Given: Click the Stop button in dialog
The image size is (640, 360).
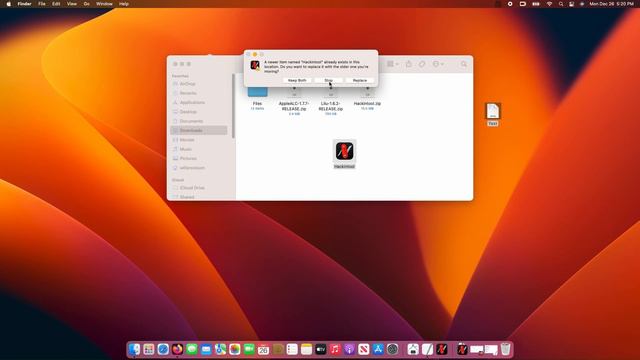Looking at the screenshot, I should point(329,80).
